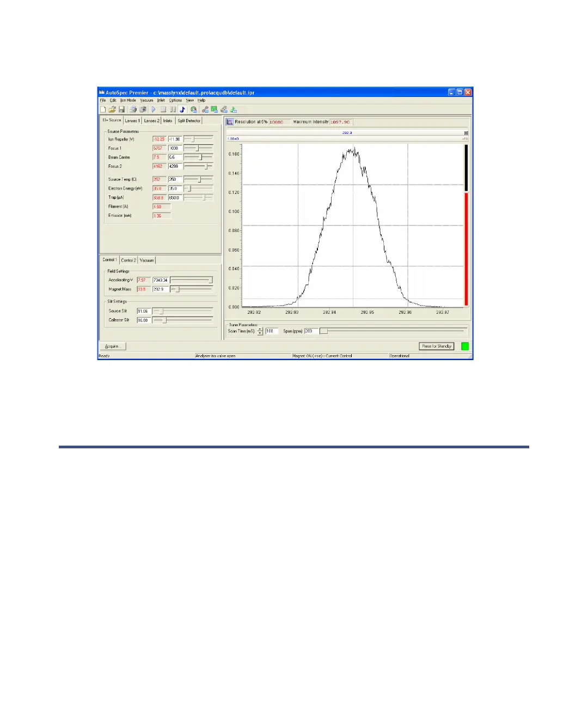Click the Accelerating V input field
588x706 pixels.
click(x=161, y=280)
